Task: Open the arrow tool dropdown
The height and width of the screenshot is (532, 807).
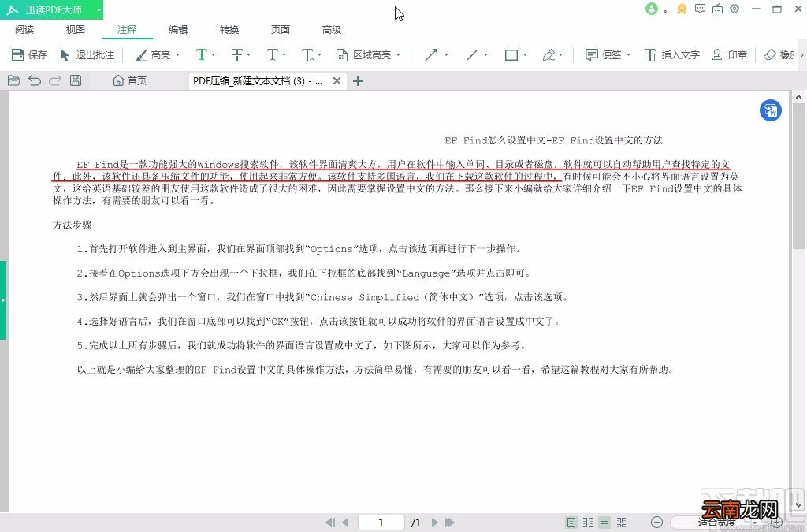Action: coord(446,54)
